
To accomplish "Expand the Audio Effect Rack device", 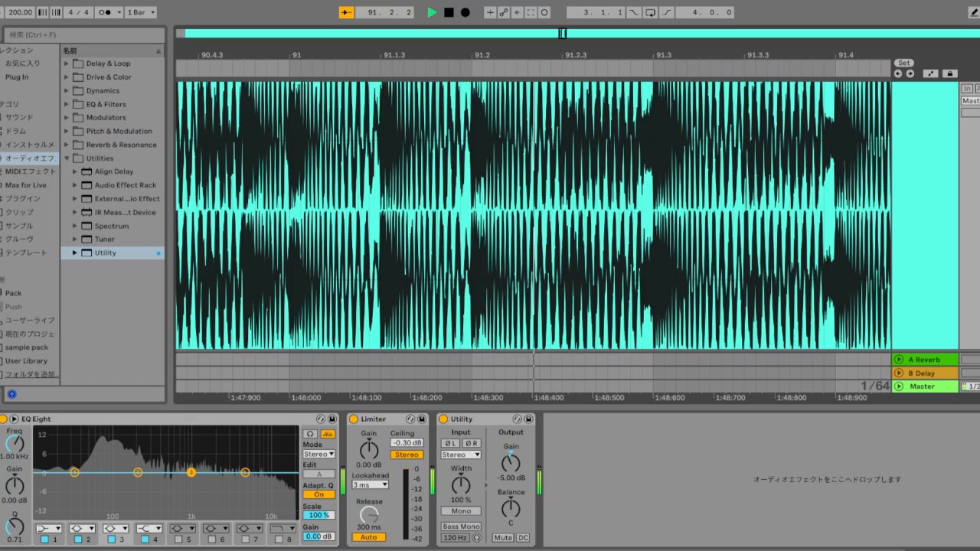I will pyautogui.click(x=75, y=185).
